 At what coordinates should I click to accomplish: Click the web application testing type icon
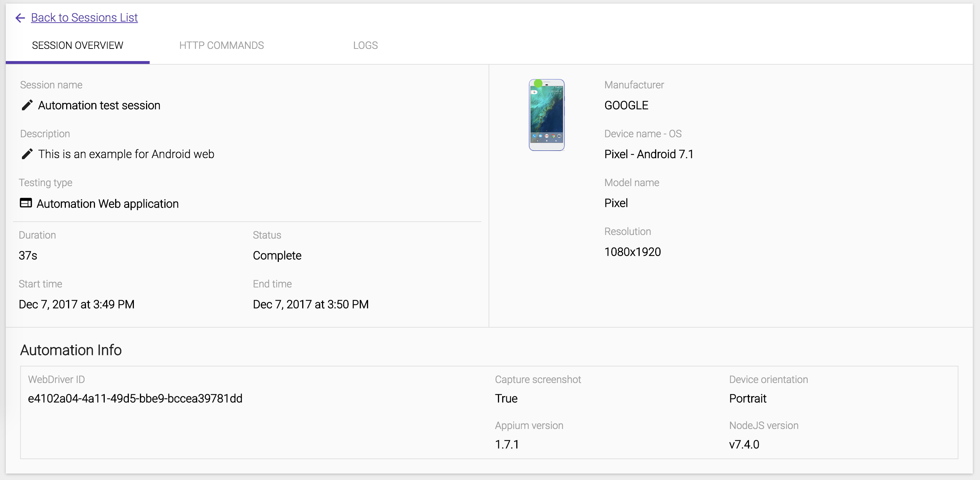(26, 203)
